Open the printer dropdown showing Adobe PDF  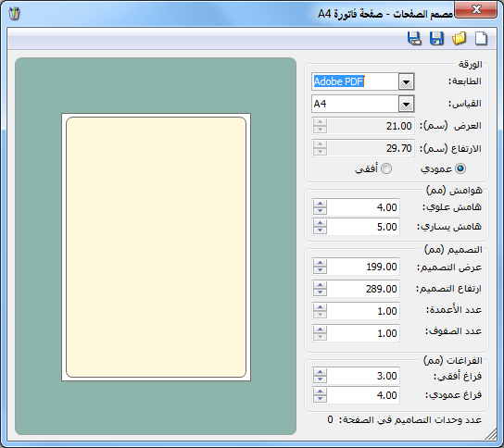[x=406, y=81]
